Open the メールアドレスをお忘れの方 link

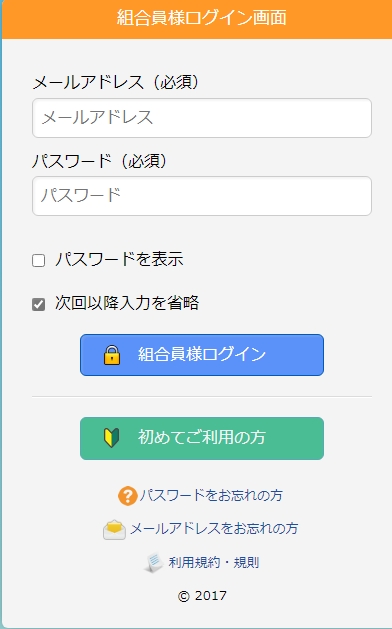tap(214, 529)
